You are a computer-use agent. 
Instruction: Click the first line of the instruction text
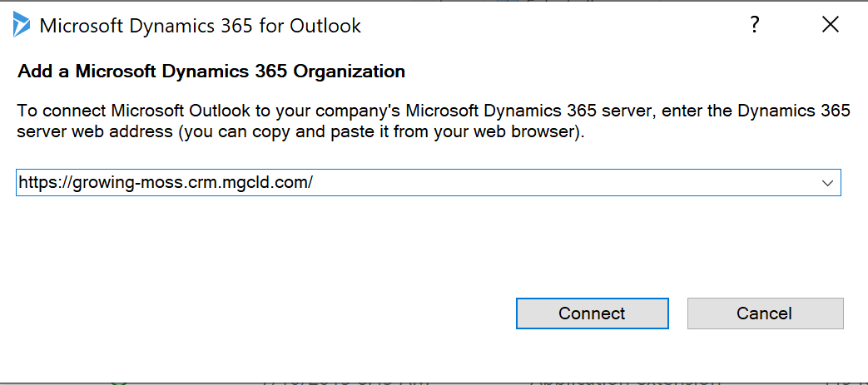(433, 111)
